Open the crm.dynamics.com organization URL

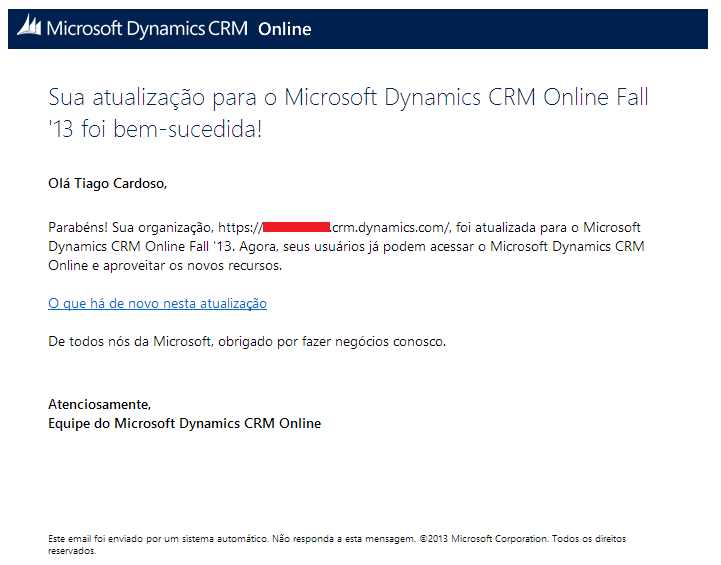click(x=392, y=228)
